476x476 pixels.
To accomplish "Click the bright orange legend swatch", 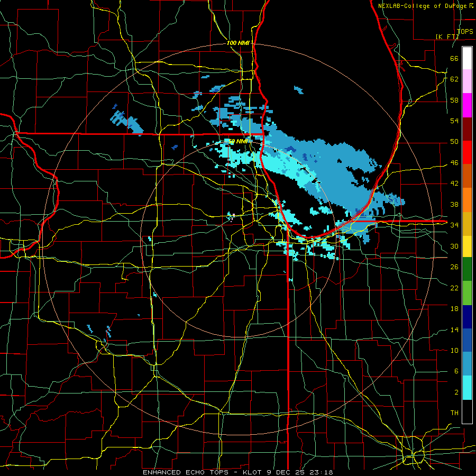I will pos(467,200).
